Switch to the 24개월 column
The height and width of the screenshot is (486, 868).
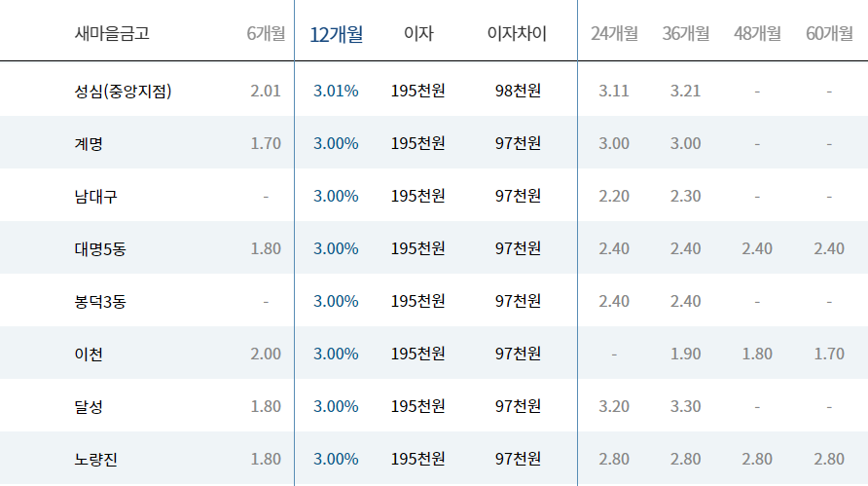(x=614, y=34)
